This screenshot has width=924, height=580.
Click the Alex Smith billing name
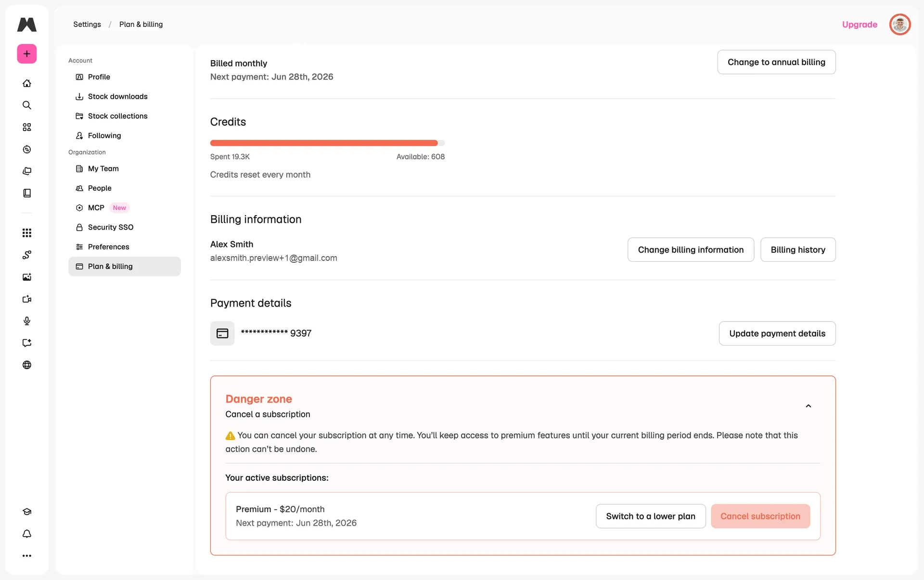(x=231, y=245)
